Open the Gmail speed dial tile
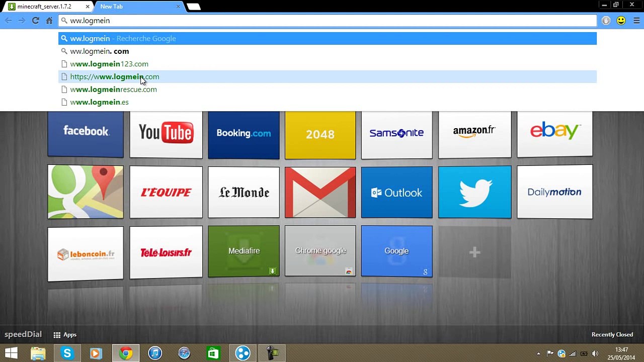This screenshot has width=644, height=362. coord(320,192)
